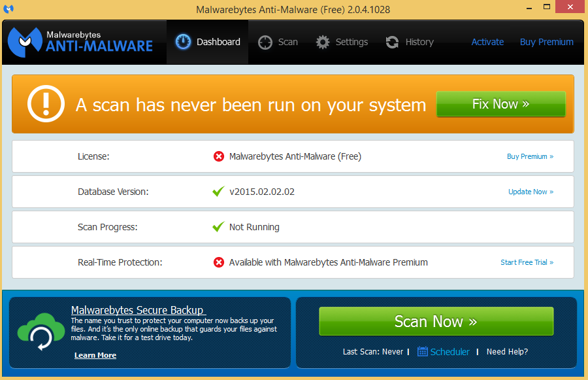
Task: Click the 'Not Running' scan status text
Action: [x=254, y=227]
